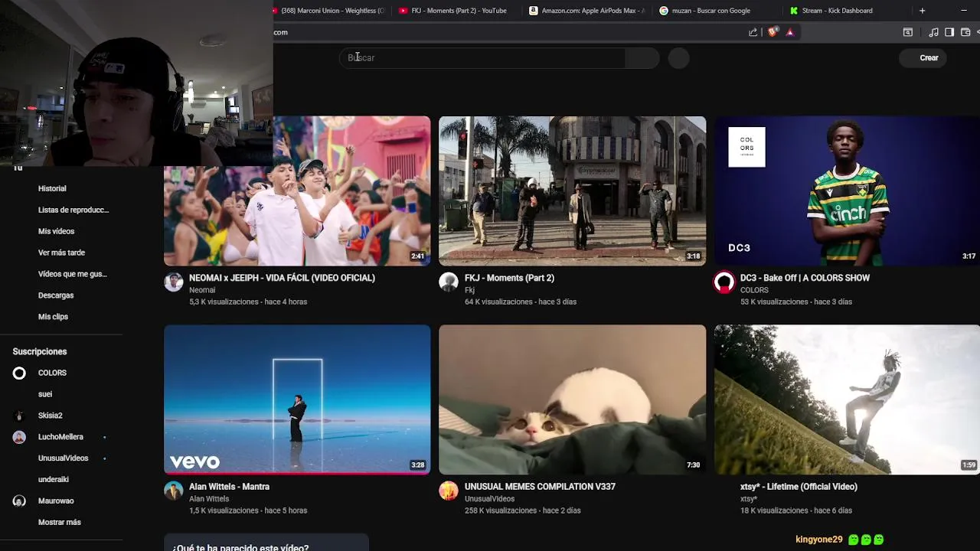Open Ver más tarde in sidebar
Screen dimensions: 980x551
coord(61,253)
